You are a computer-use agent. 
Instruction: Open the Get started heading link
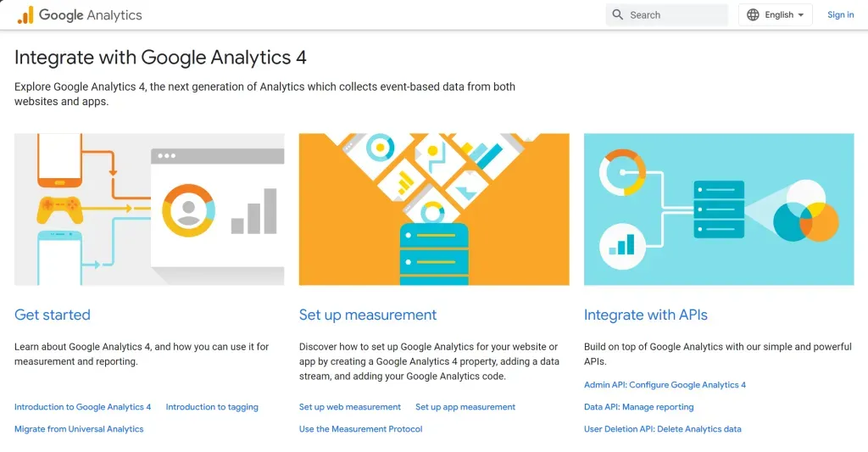(53, 315)
